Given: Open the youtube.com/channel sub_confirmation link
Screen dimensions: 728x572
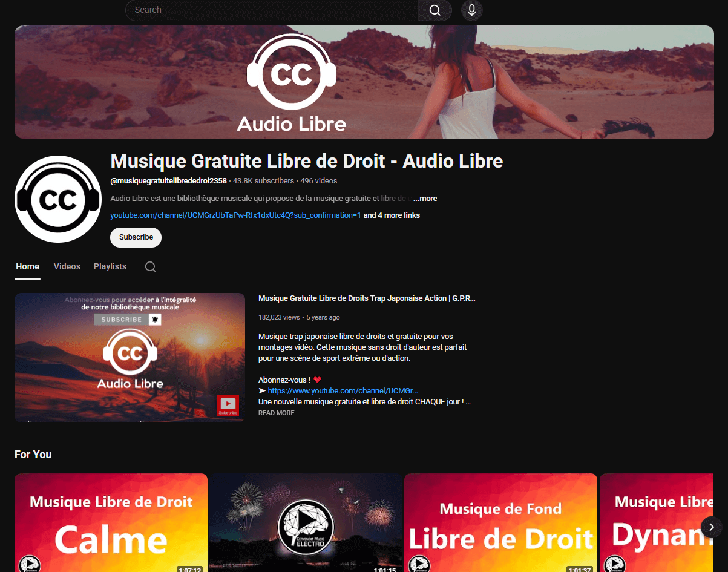Looking at the screenshot, I should point(235,215).
